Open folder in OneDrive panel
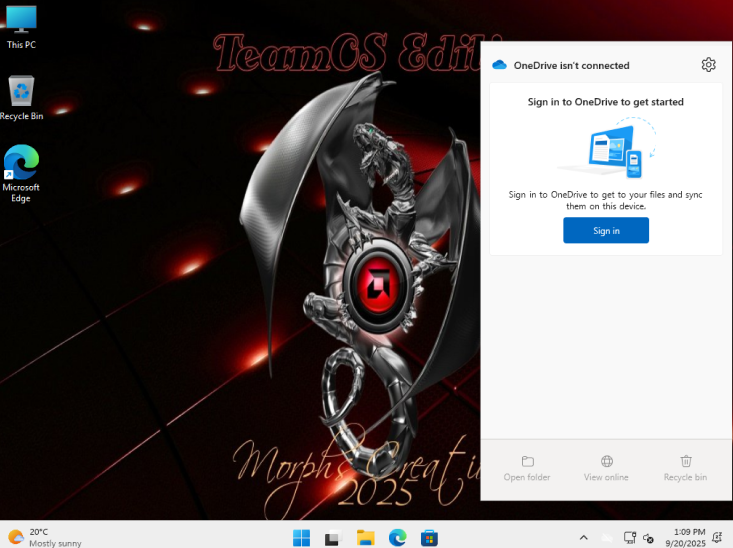The width and height of the screenshot is (733, 548). tap(527, 469)
